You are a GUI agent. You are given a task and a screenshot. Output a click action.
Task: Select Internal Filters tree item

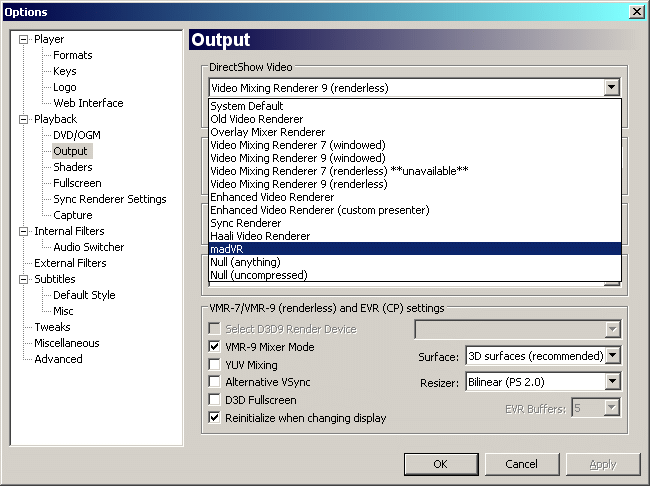tap(69, 231)
